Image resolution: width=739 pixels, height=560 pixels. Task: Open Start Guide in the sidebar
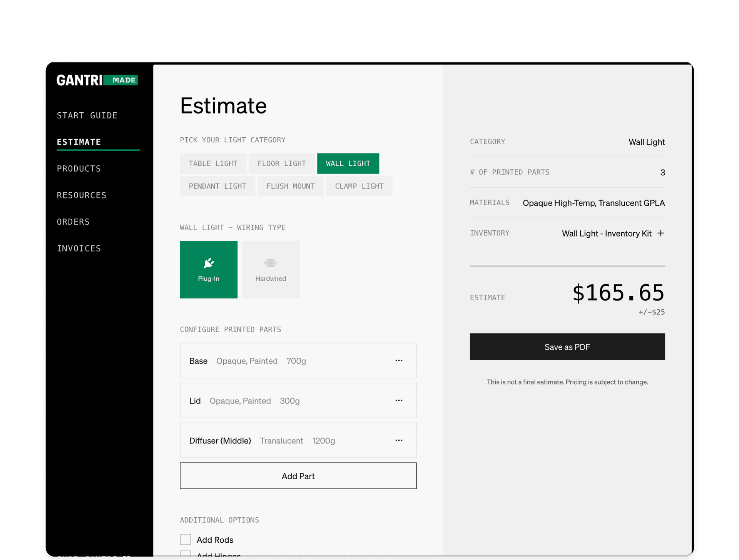87,115
